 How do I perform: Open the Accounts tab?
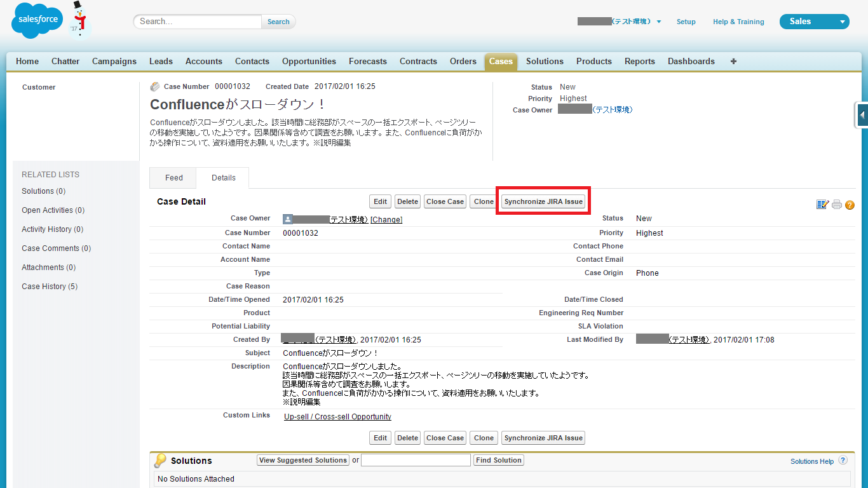(x=204, y=62)
